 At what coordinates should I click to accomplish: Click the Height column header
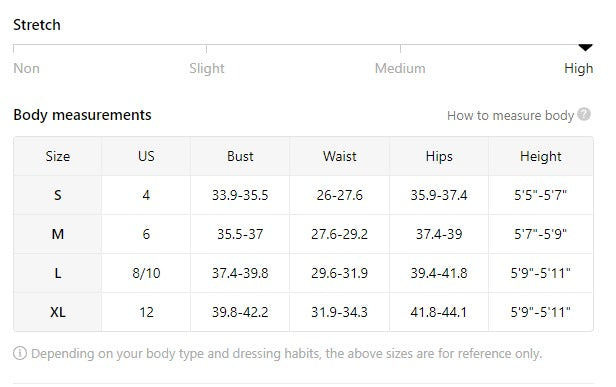point(541,156)
